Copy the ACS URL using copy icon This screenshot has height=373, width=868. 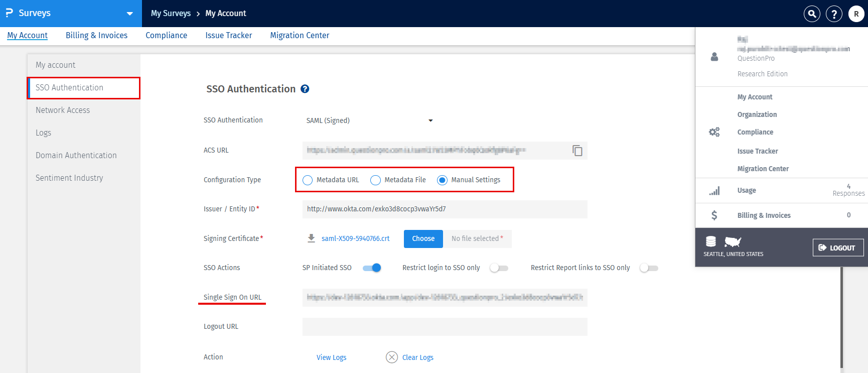click(x=577, y=151)
